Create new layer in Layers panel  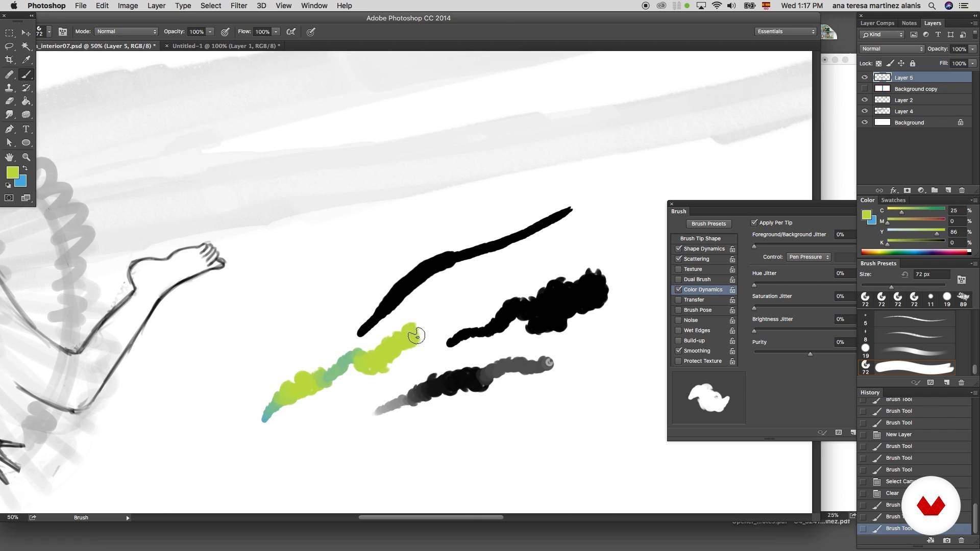(948, 190)
